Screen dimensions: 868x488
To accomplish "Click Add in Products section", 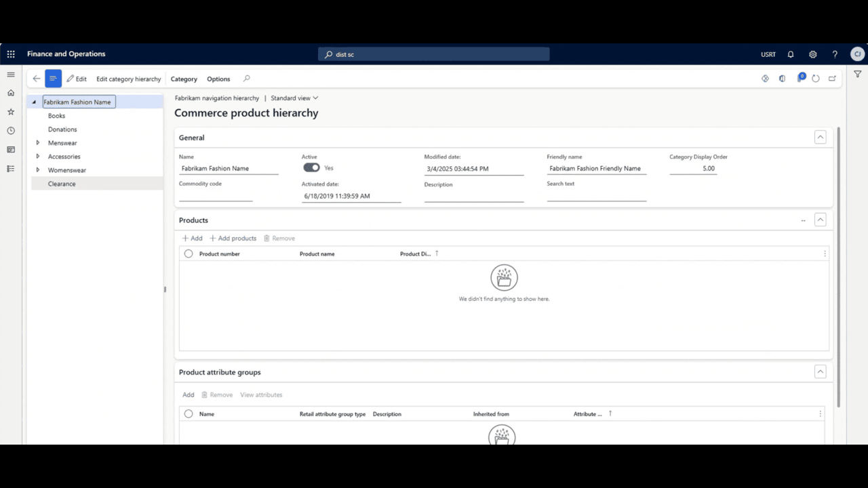I will pyautogui.click(x=193, y=239).
